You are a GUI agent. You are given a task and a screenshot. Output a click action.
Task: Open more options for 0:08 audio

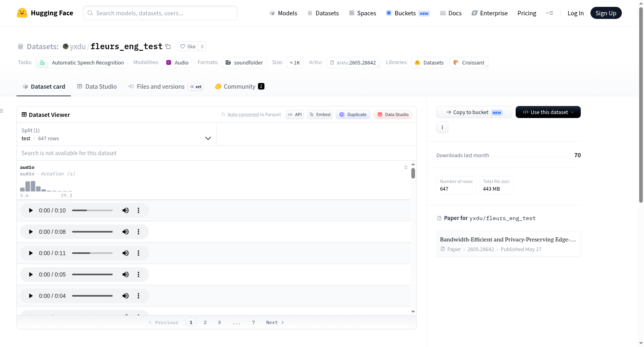[138, 232]
